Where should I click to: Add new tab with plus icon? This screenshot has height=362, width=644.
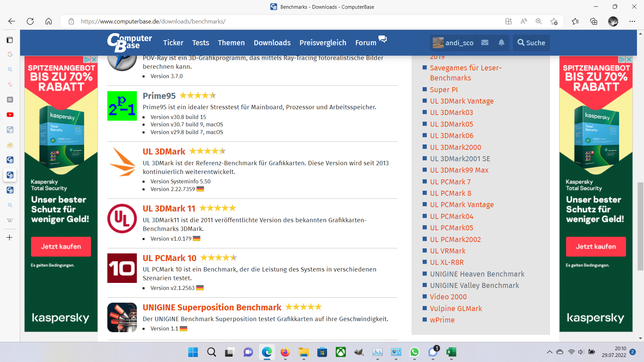(x=10, y=238)
